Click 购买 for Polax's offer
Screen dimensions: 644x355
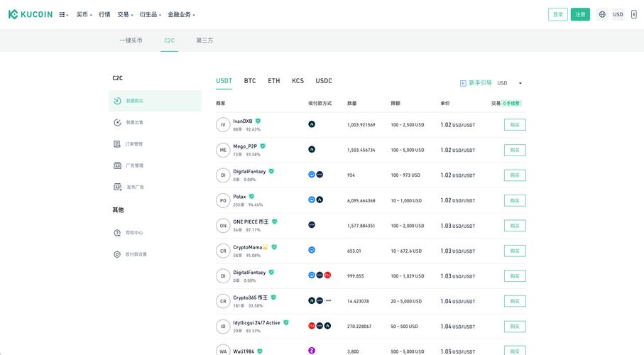(515, 200)
